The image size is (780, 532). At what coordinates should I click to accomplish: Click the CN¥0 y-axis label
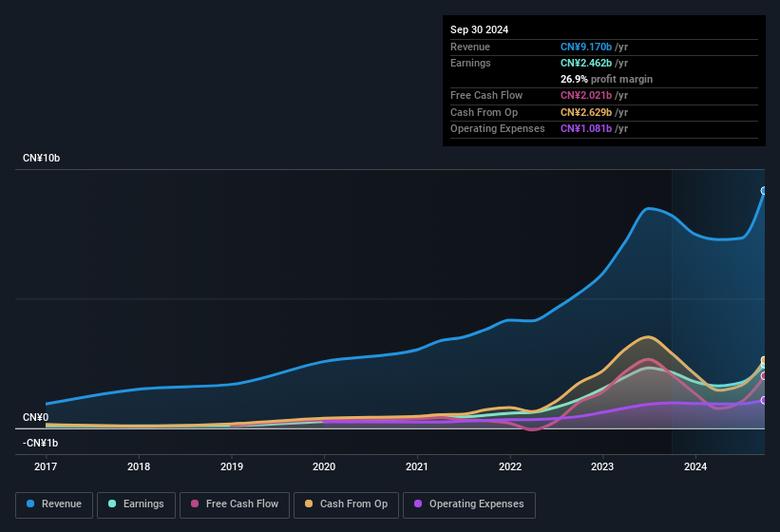(x=35, y=417)
